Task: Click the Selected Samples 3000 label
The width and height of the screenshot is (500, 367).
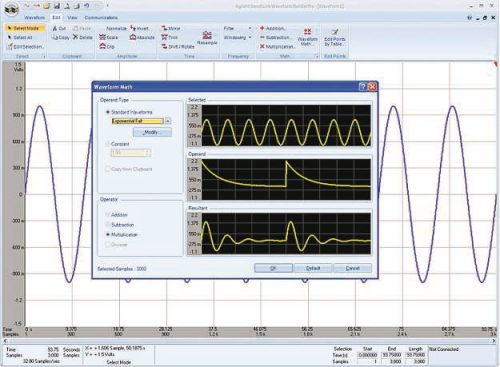Action: click(x=122, y=269)
